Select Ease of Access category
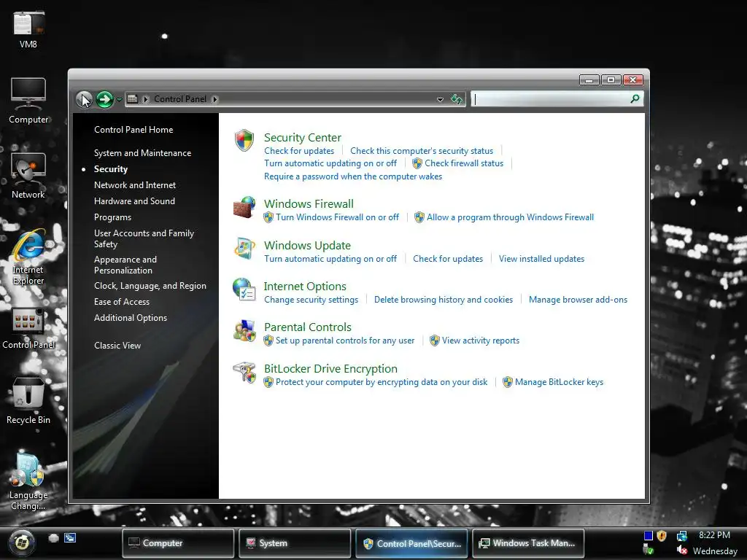This screenshot has height=560, width=747. click(x=122, y=301)
